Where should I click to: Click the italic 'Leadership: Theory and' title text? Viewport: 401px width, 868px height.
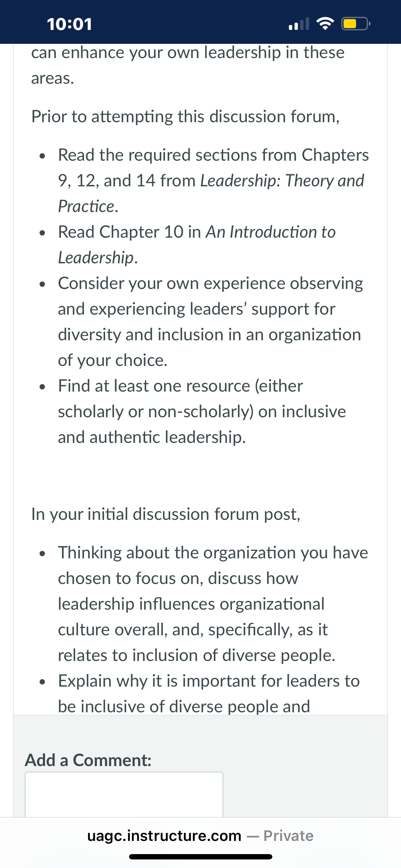(x=282, y=181)
